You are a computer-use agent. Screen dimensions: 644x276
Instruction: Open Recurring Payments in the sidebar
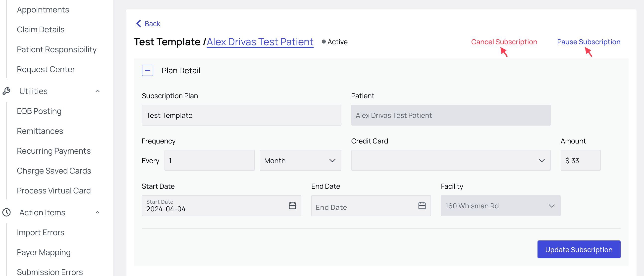(54, 151)
